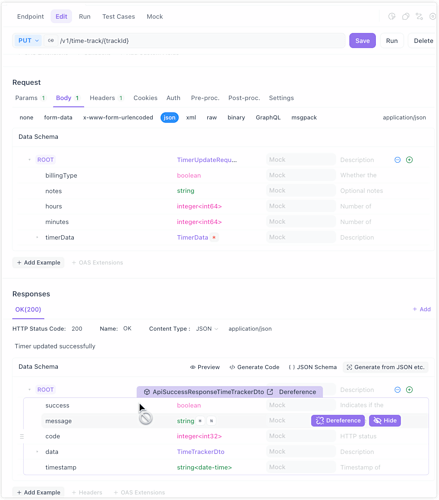Open ApiSuccessResponseTimeTrackerDto via external link icon
Image resolution: width=439 pixels, height=500 pixels.
(270, 392)
